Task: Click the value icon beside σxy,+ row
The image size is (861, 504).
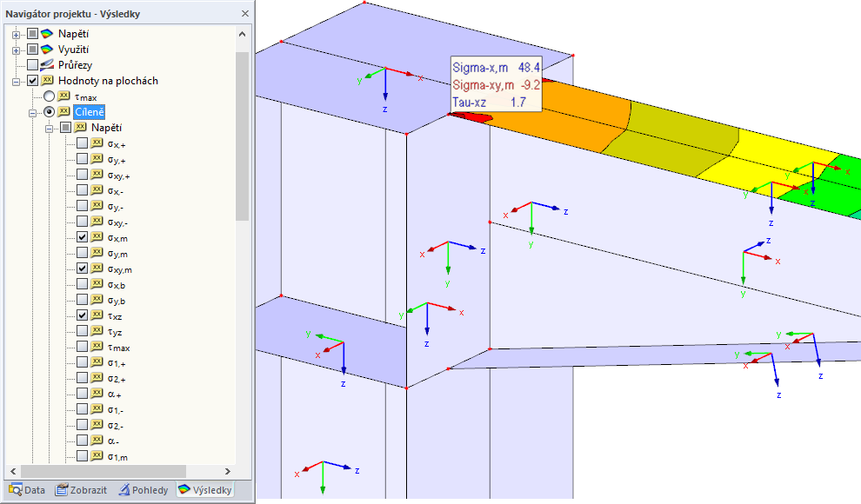Action: point(97,175)
